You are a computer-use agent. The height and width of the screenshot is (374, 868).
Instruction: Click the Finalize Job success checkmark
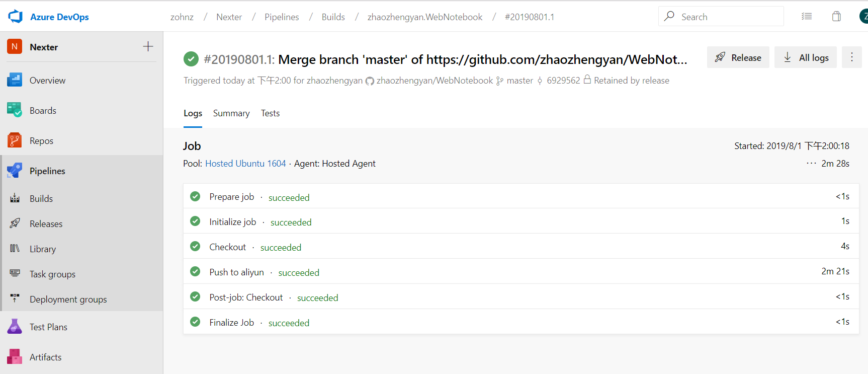195,322
